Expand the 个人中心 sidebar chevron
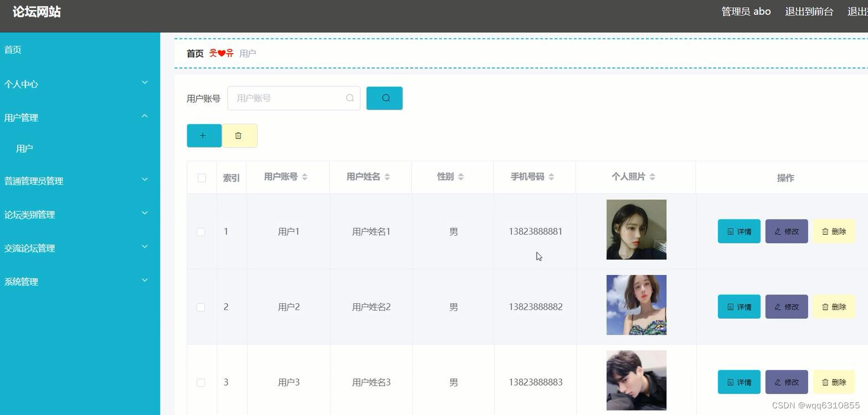This screenshot has width=868, height=415. click(x=145, y=83)
